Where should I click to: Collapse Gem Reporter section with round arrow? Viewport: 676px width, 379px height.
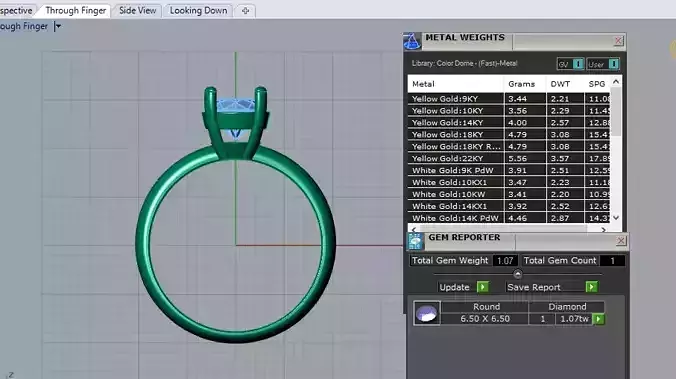[x=517, y=274]
